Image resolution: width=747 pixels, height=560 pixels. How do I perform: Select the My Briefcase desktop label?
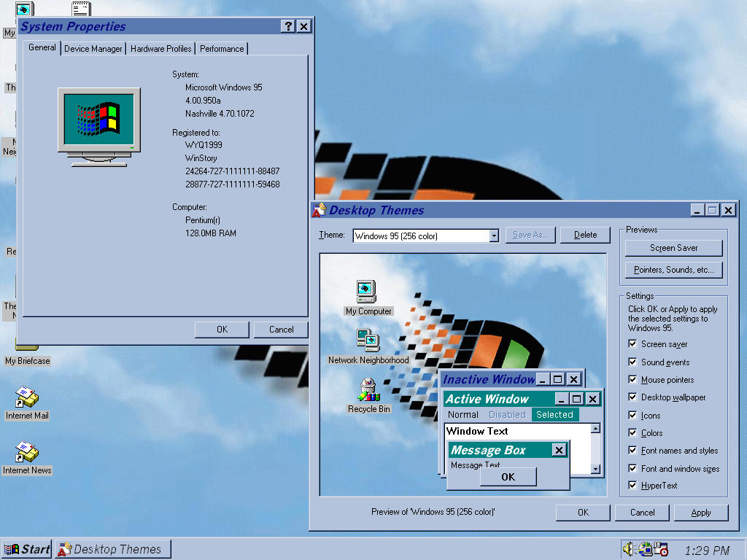(28, 361)
